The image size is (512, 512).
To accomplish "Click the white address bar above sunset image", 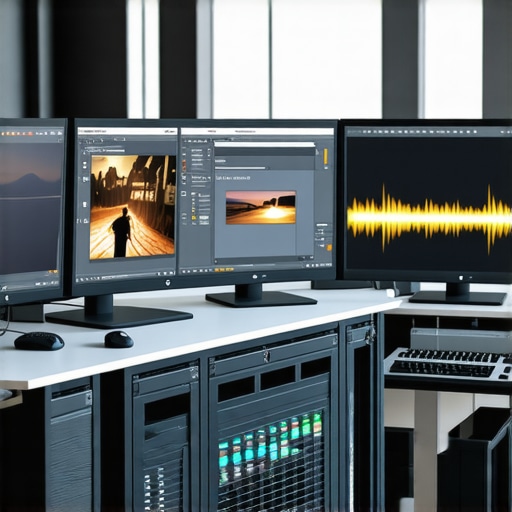I will pyautogui.click(x=264, y=144).
